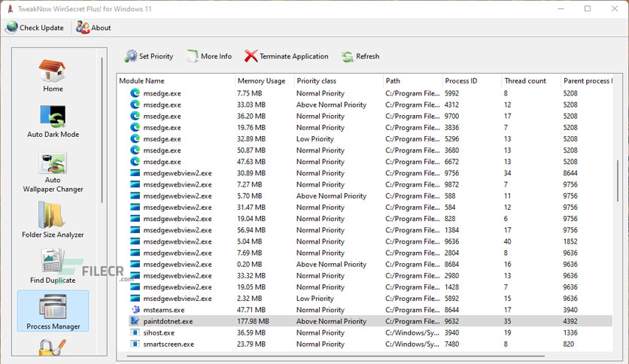629x364 pixels.
Task: Click the red X Terminate Application icon
Action: tap(251, 56)
